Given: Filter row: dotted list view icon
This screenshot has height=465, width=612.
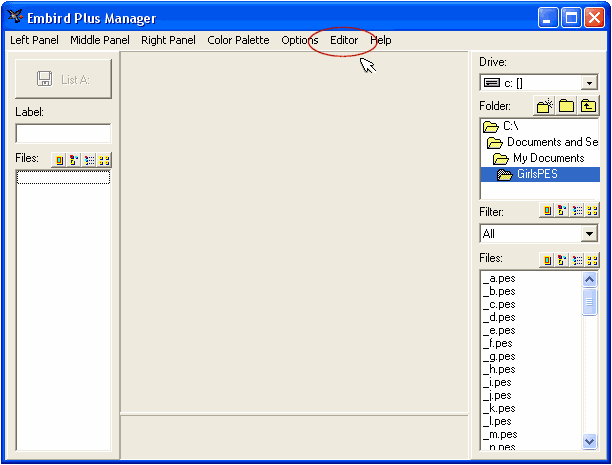Looking at the screenshot, I should pyautogui.click(x=577, y=211).
